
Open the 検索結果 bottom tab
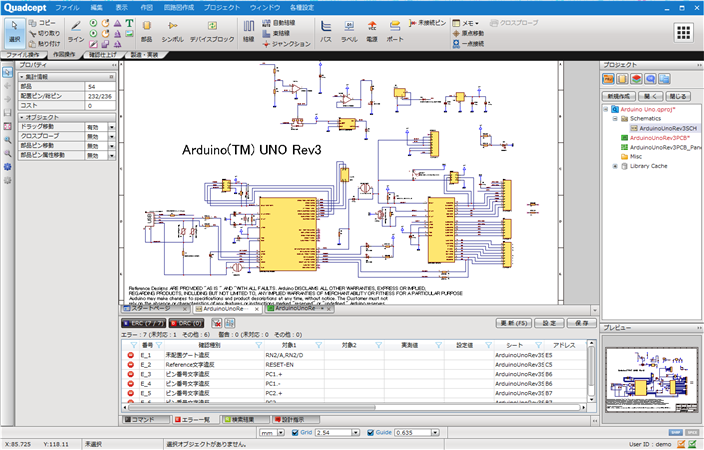245,419
